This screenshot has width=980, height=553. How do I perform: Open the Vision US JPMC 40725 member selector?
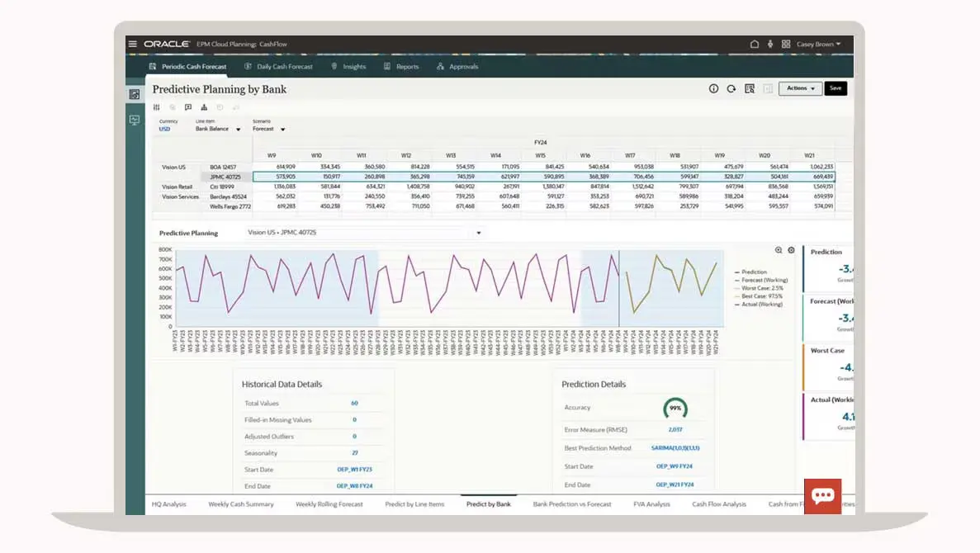pos(477,233)
